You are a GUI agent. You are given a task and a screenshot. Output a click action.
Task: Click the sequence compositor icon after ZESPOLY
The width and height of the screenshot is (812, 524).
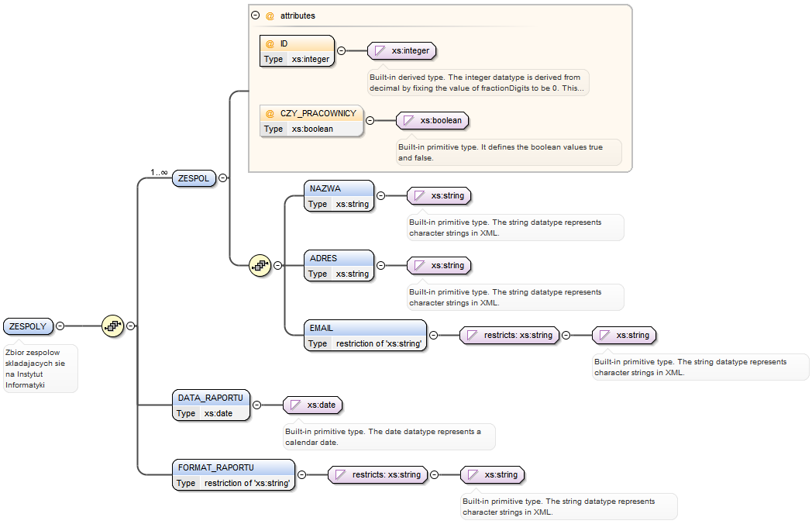coord(112,326)
